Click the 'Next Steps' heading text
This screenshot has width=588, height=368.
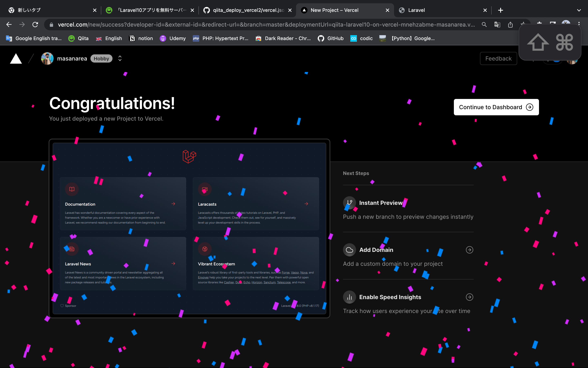pos(356,173)
